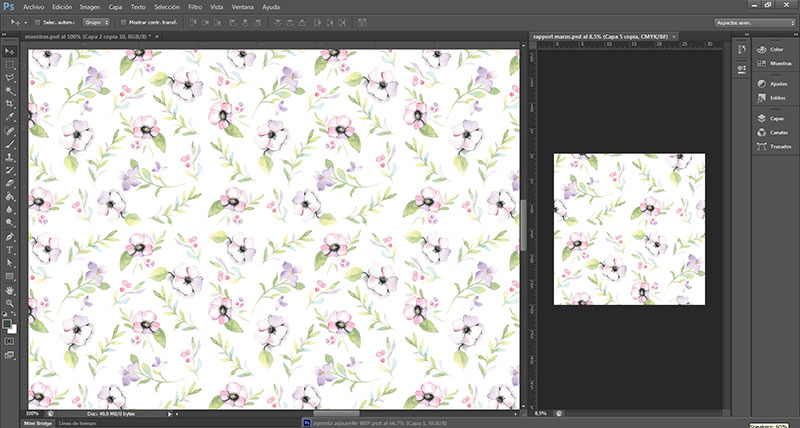Click the Align top edges icon

(x=192, y=22)
